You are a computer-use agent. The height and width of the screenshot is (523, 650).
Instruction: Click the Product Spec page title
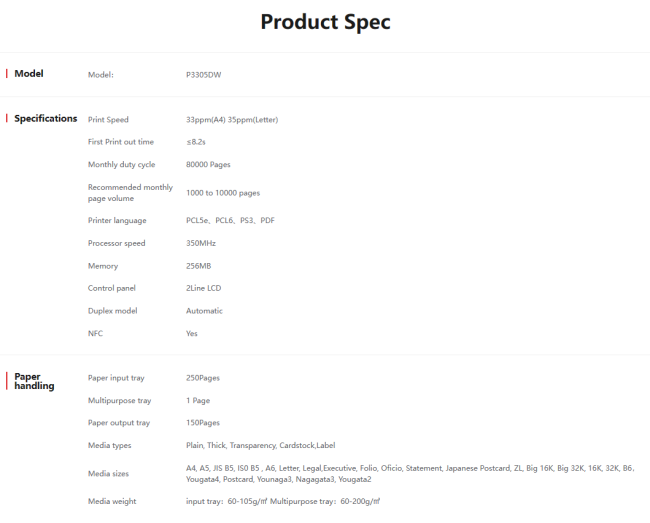tap(325, 22)
